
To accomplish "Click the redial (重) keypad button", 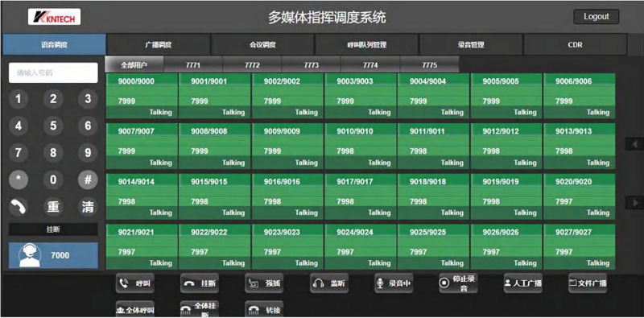I will click(53, 207).
